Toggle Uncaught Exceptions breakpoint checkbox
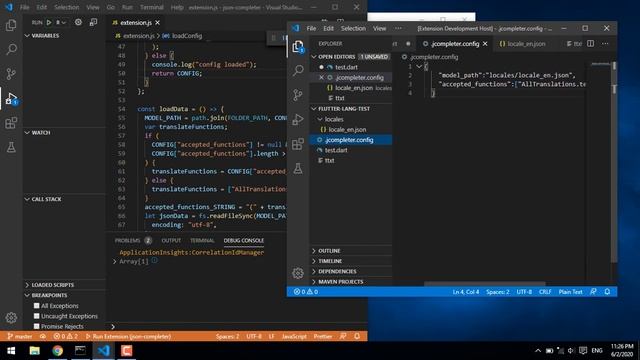This screenshot has height=360, width=640. tap(37, 316)
